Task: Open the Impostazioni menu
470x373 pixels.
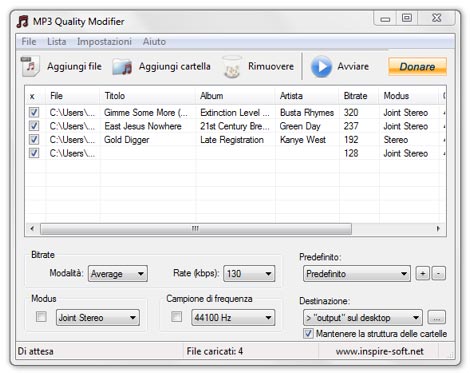Action: click(x=104, y=42)
